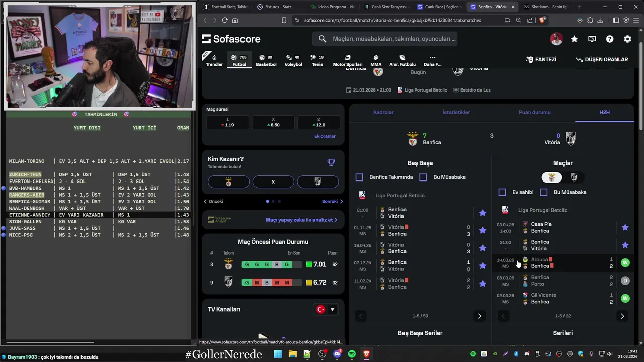Open the TV schedule icon in header
The height and width of the screenshot is (362, 644).
click(x=592, y=39)
